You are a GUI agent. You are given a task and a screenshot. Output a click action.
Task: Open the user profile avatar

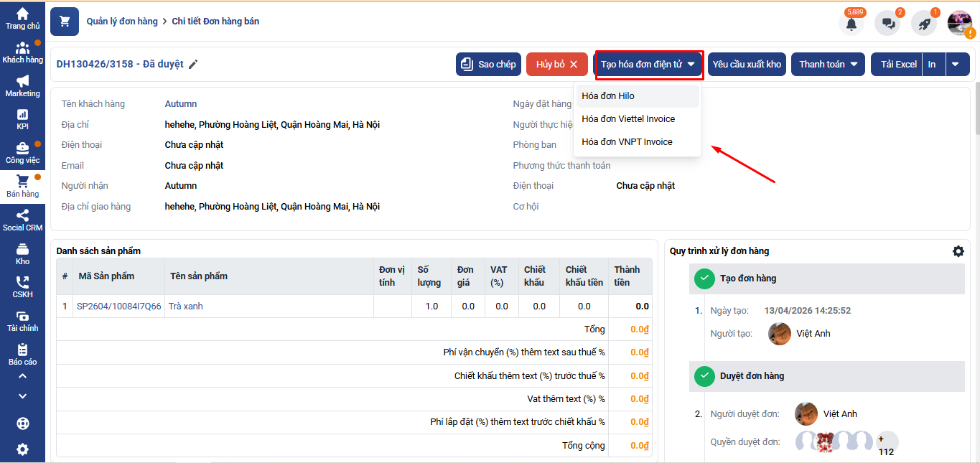(x=959, y=23)
